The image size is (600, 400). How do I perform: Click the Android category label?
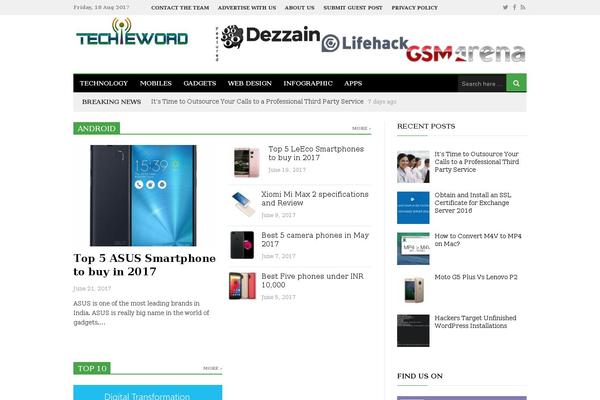[x=96, y=128]
